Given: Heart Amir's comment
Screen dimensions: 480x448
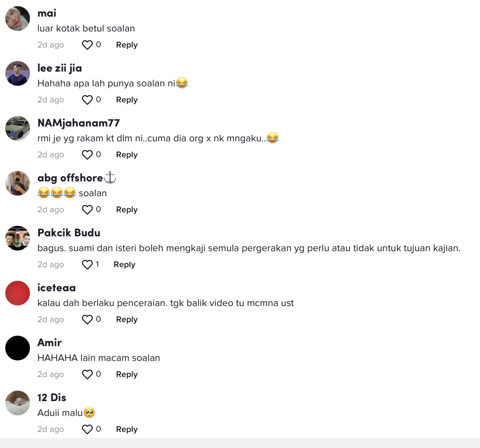Looking at the screenshot, I should (x=87, y=375).
